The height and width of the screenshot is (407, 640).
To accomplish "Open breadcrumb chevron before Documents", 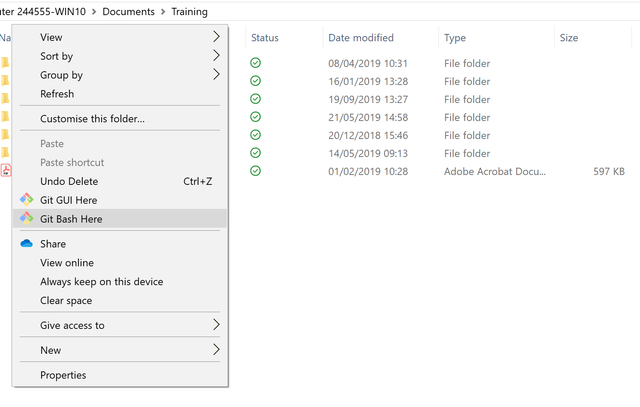I will click(94, 12).
